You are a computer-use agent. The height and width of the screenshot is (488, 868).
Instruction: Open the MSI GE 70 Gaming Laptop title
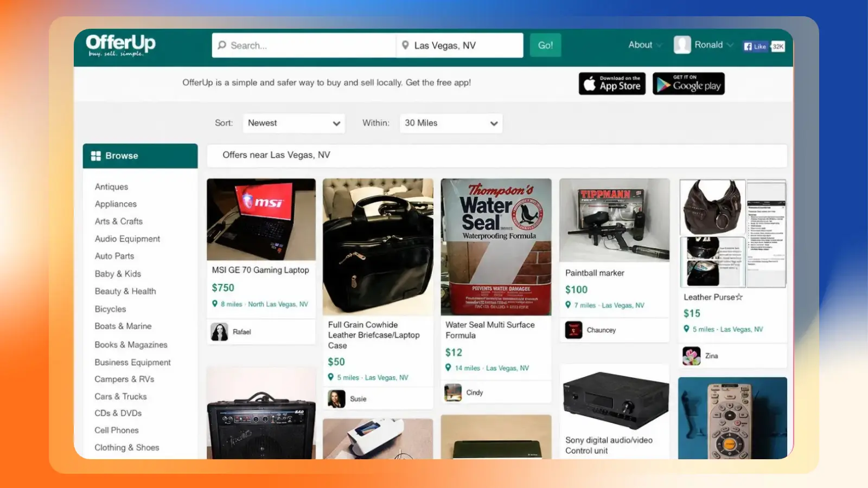[x=260, y=270]
